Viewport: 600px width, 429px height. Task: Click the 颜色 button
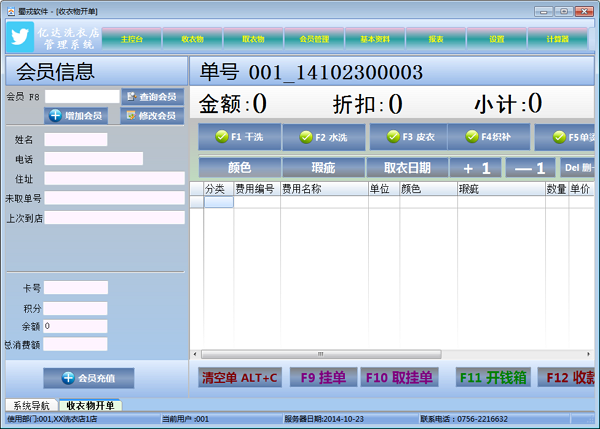(240, 168)
